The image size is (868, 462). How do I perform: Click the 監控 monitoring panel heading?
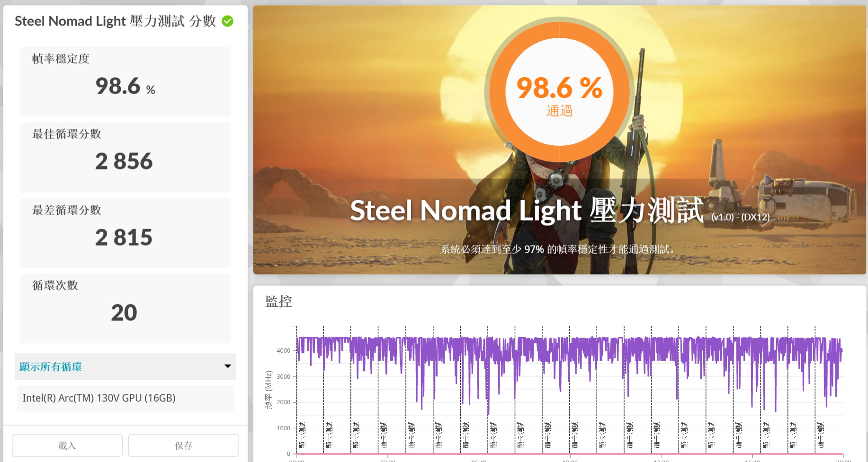[278, 302]
